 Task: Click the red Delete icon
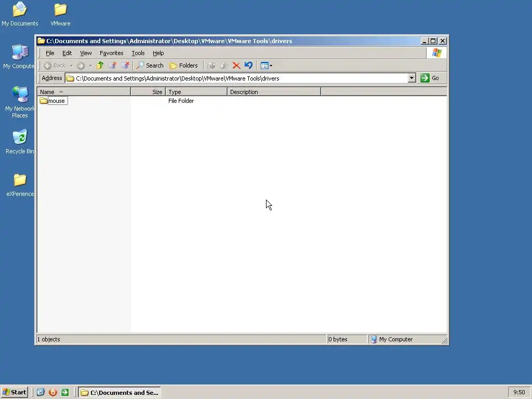236,65
